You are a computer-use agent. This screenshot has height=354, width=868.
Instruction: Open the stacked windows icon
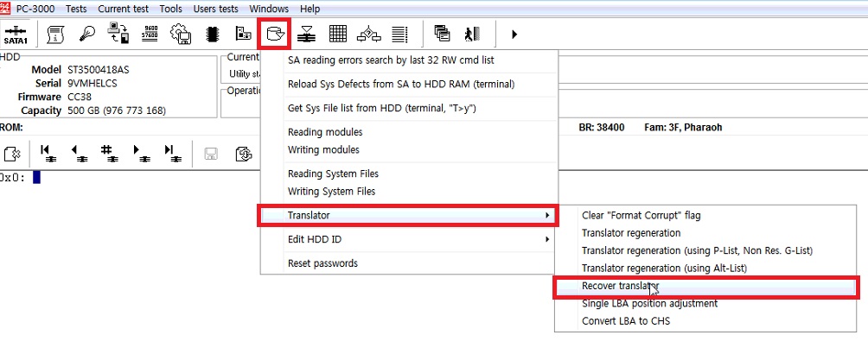point(442,35)
